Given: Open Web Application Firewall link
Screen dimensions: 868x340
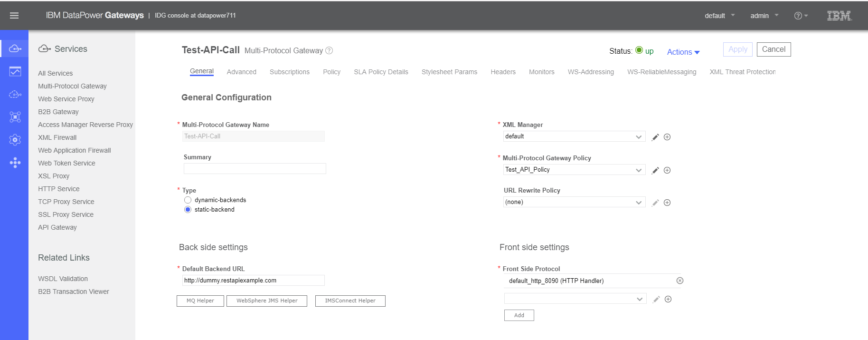Looking at the screenshot, I should 75,150.
